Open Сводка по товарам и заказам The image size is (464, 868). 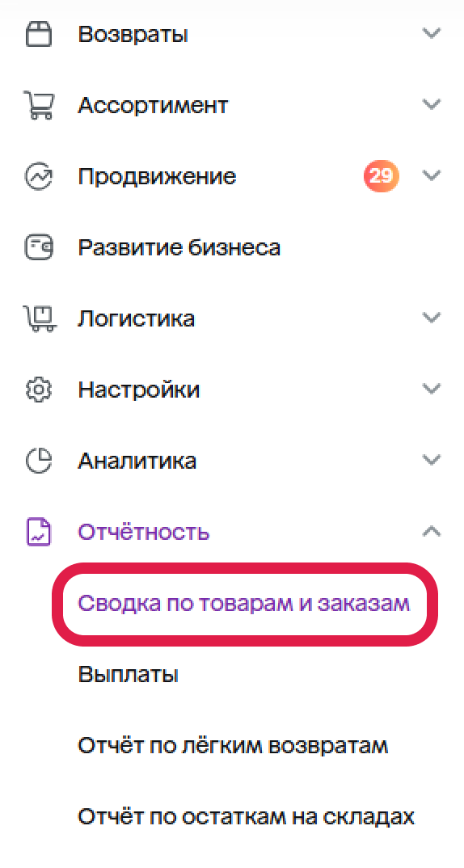243,604
